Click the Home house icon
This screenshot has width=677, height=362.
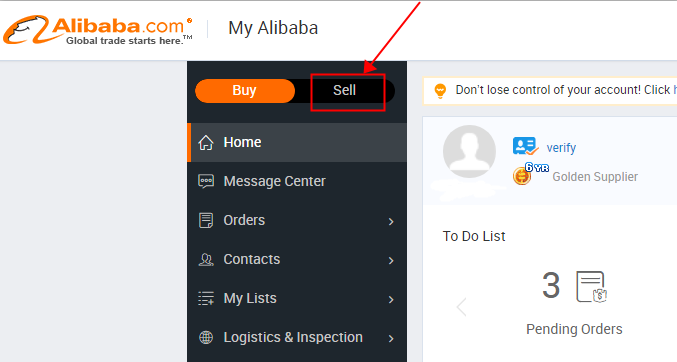pos(206,142)
